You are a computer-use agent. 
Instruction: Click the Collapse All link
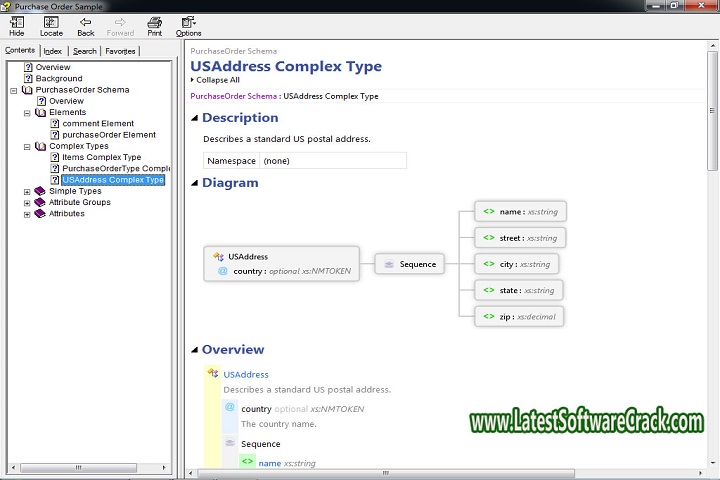[x=217, y=80]
